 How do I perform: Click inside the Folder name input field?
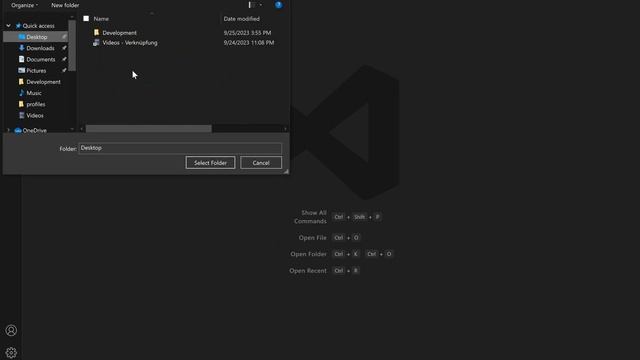click(180, 148)
